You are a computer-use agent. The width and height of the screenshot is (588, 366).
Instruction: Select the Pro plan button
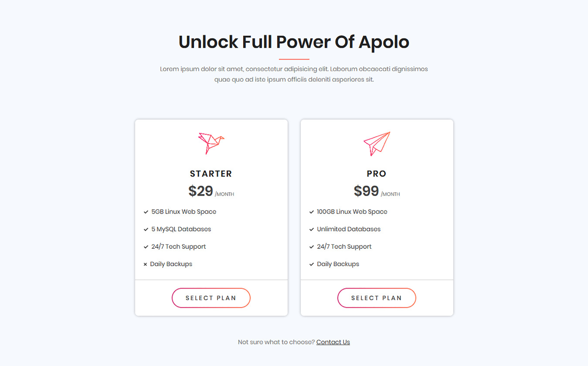[x=377, y=298]
